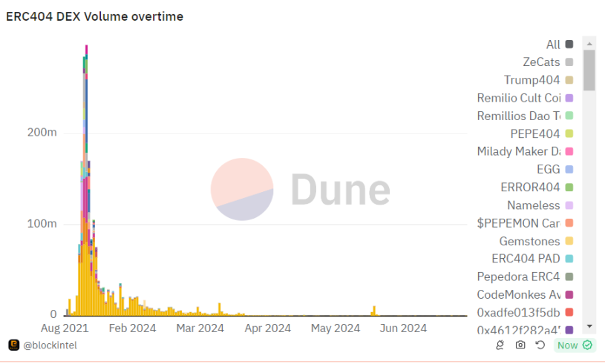Click the camera screenshot icon
Image resolution: width=605 pixels, height=364 pixels.
pyautogui.click(x=520, y=345)
